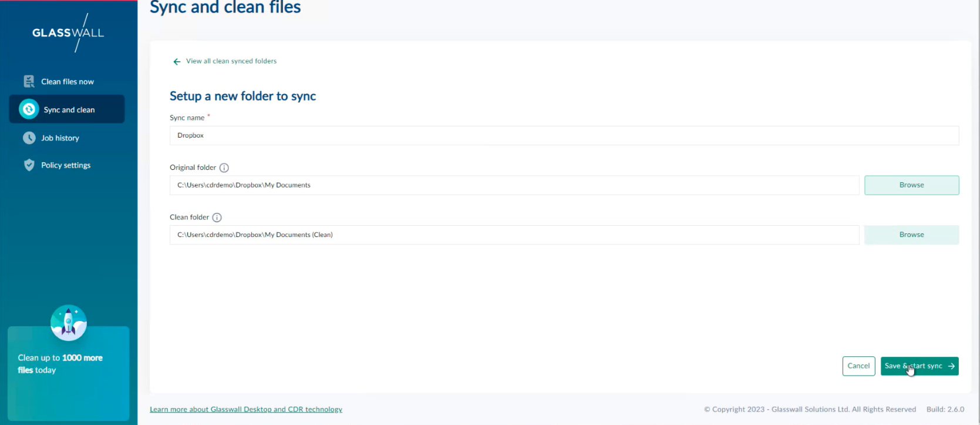Go to Policy settings

click(x=66, y=165)
